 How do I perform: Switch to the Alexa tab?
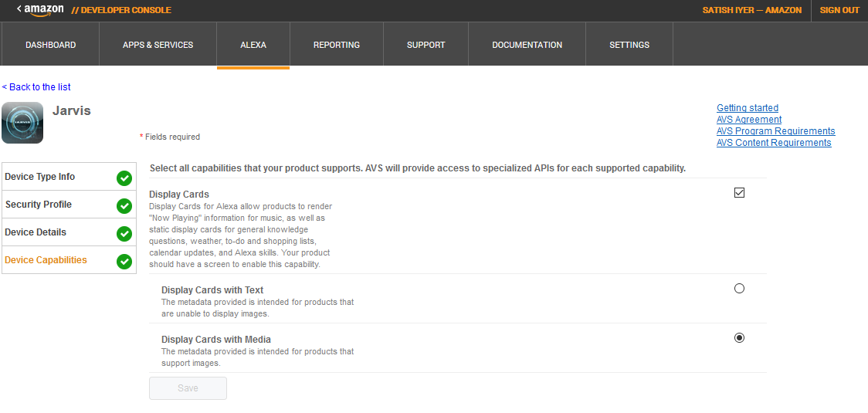tap(253, 45)
